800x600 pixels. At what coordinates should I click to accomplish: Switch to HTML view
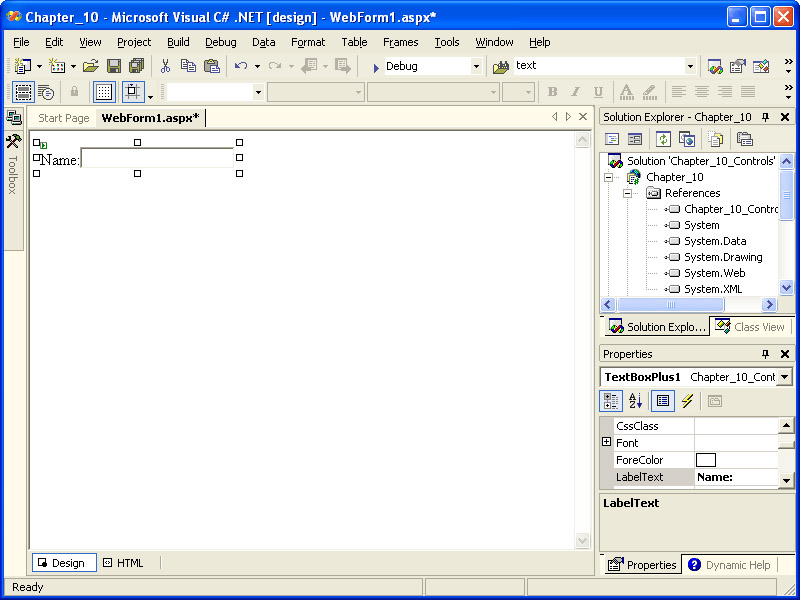pyautogui.click(x=124, y=563)
